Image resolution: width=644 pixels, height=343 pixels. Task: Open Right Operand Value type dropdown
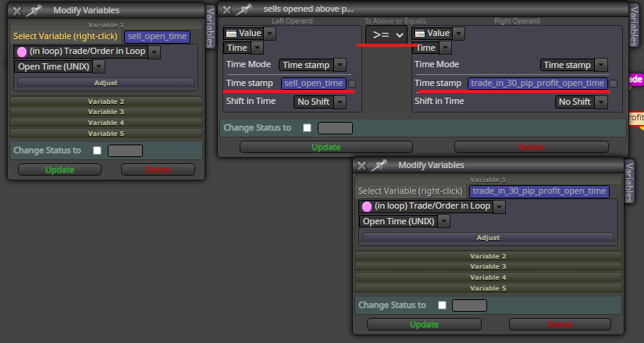point(459,34)
